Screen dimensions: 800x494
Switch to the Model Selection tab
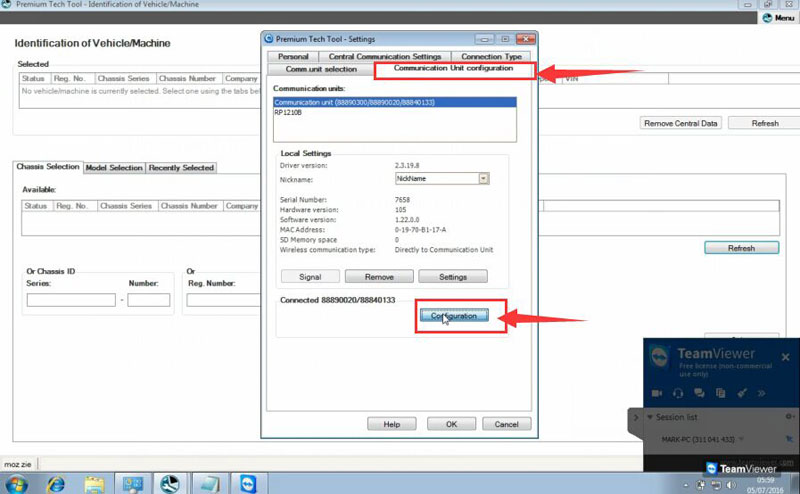click(x=114, y=167)
